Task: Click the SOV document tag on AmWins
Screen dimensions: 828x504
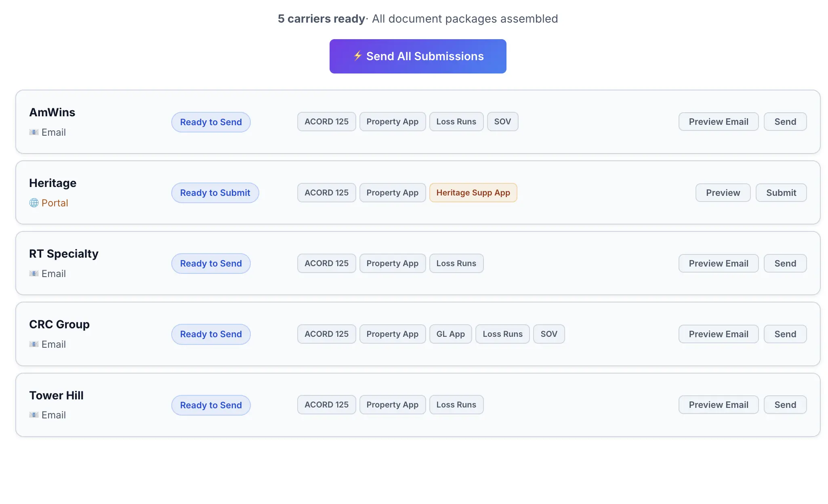Action: coord(502,122)
